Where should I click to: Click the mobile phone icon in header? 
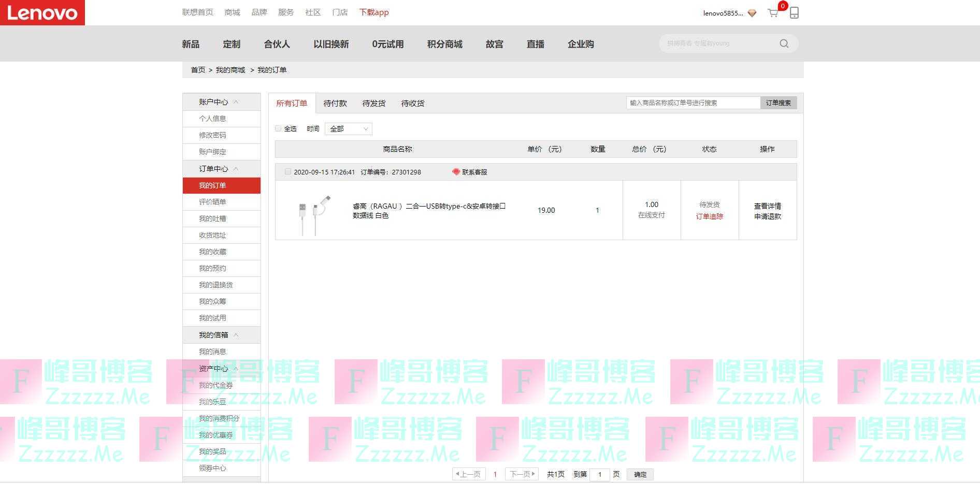point(794,13)
